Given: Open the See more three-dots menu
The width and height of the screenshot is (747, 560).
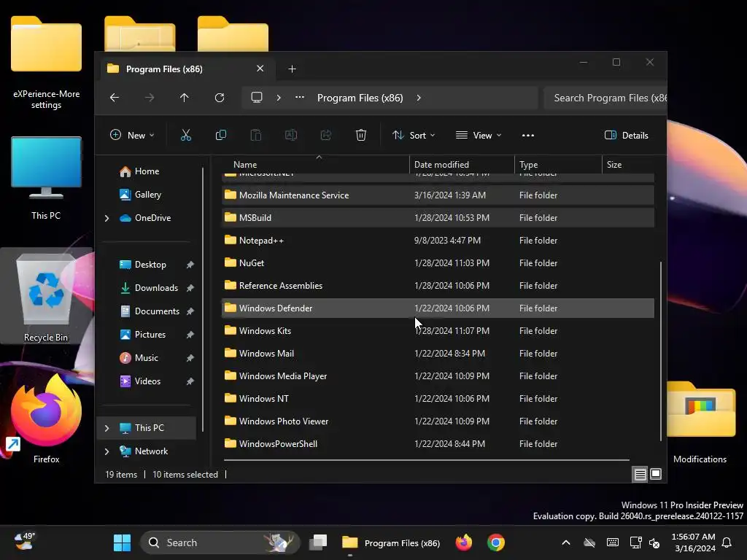Looking at the screenshot, I should [528, 135].
